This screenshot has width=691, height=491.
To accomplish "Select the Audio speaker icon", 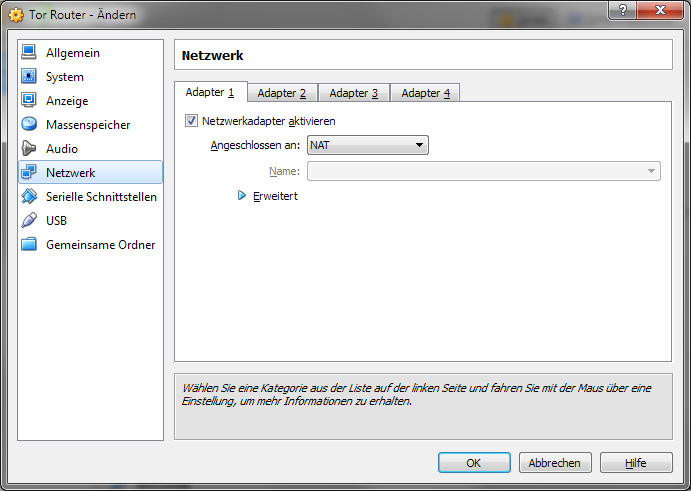I will click(29, 149).
